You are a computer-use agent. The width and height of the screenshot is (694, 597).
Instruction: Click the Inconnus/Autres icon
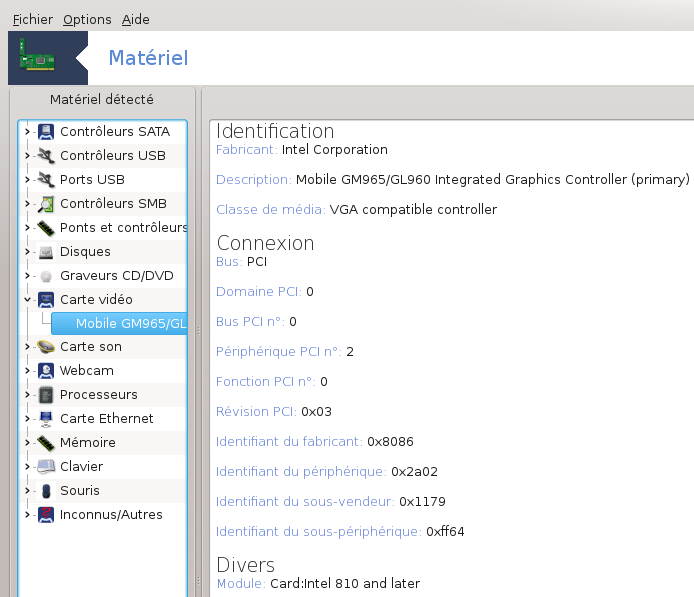46,515
